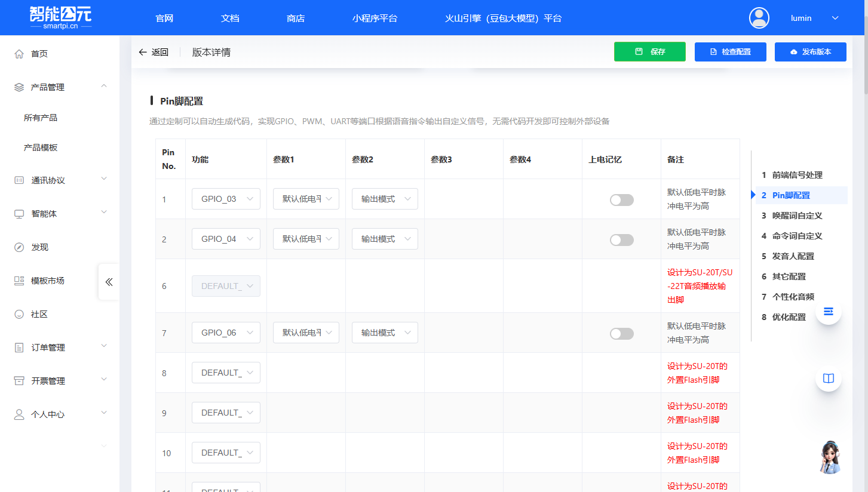Click the 模板市场 icon in sidebar
The image size is (868, 492).
pyautogui.click(x=19, y=281)
